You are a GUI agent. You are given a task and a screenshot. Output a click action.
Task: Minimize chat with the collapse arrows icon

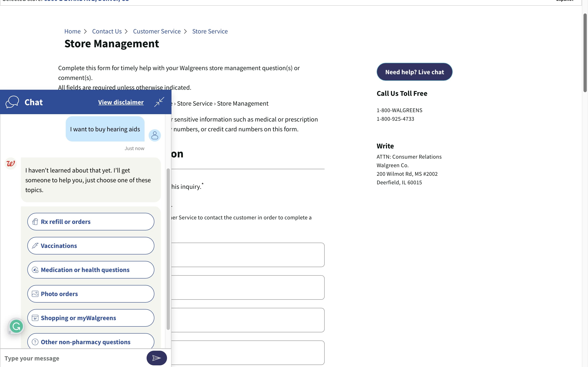[159, 102]
